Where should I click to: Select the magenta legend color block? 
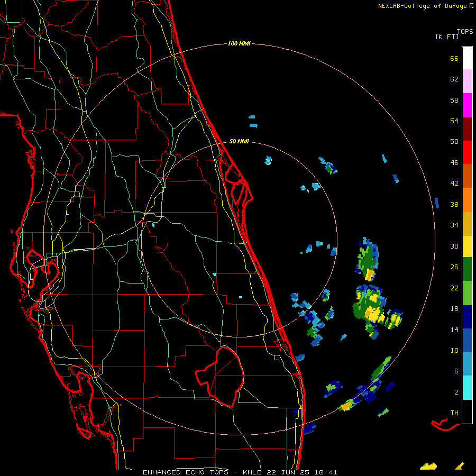pos(467,105)
